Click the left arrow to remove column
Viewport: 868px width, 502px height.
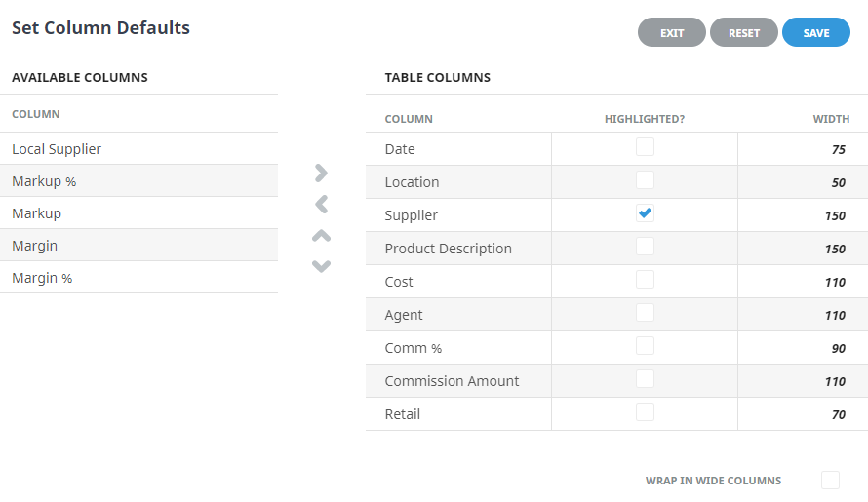[x=321, y=205]
